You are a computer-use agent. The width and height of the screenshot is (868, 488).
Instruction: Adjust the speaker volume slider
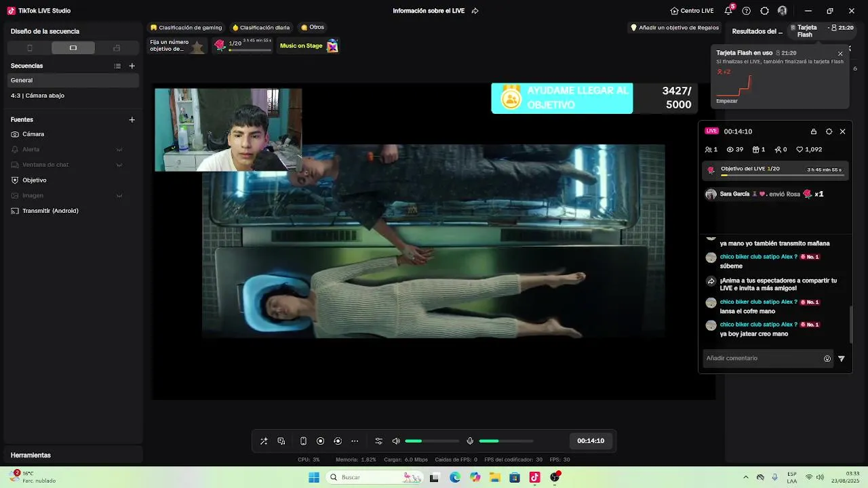point(432,441)
